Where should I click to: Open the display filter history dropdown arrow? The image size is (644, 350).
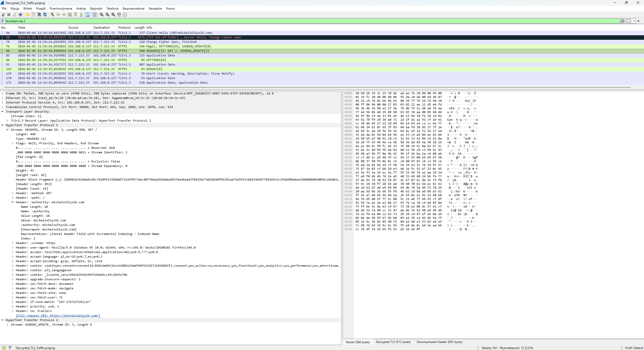(634, 21)
